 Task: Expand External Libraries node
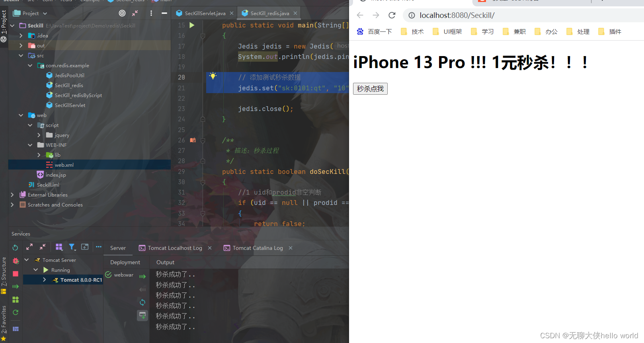tap(12, 195)
